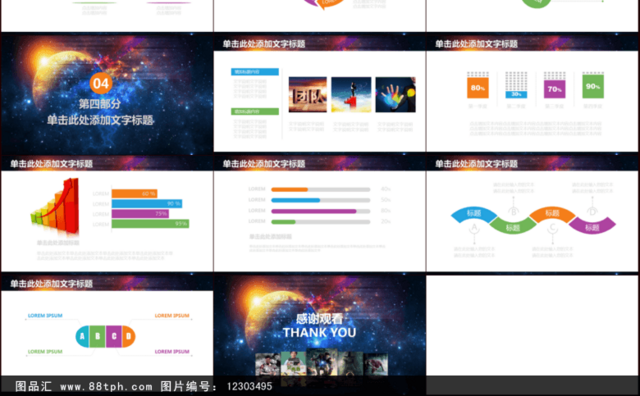Select the blue 30% label
640x396 pixels.
pyautogui.click(x=516, y=94)
